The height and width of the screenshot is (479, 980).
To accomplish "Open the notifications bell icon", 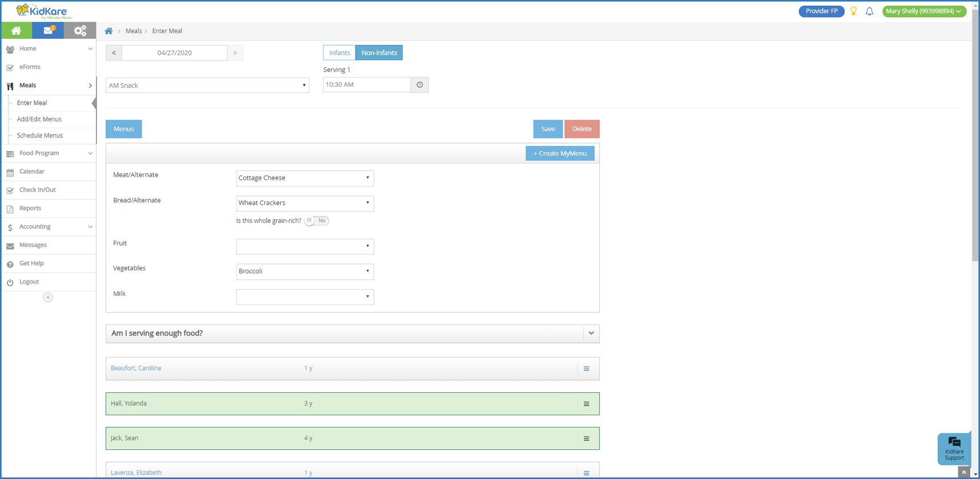I will click(869, 11).
